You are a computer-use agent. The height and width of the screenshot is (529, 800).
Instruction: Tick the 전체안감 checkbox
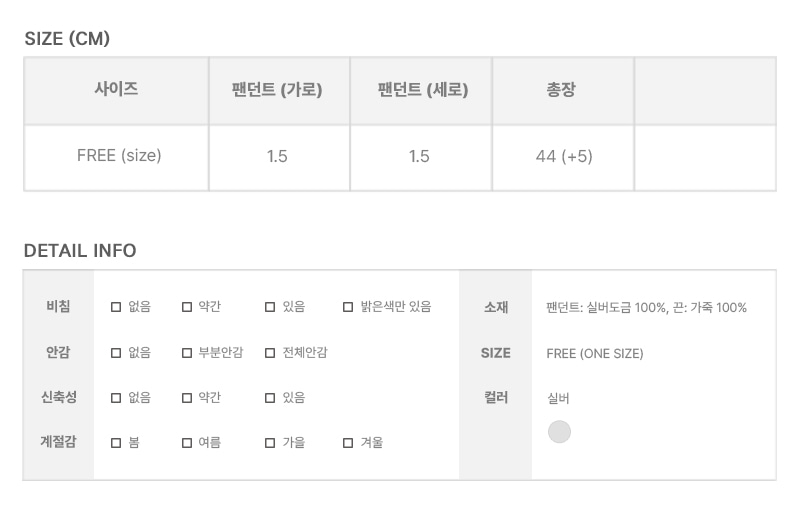pyautogui.click(x=270, y=352)
